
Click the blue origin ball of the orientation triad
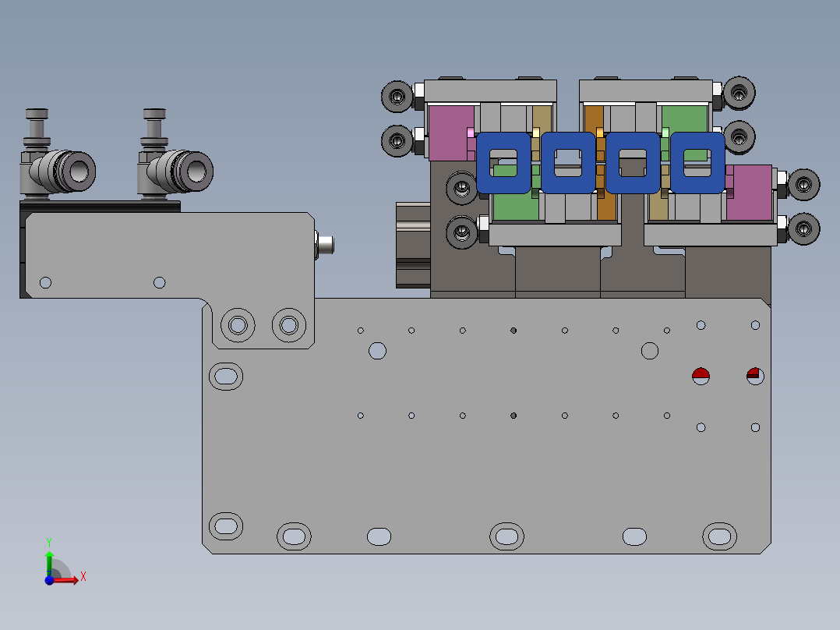[x=49, y=580]
